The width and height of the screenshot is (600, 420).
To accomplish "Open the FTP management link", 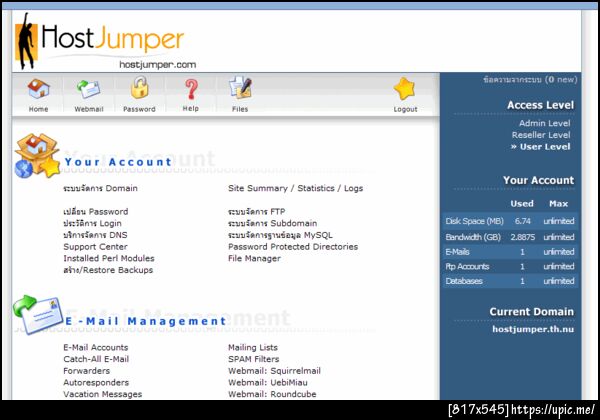I will click(257, 212).
